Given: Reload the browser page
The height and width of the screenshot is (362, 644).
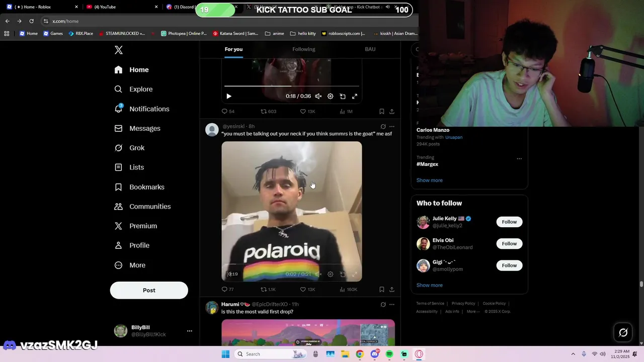Looking at the screenshot, I should pos(31,21).
